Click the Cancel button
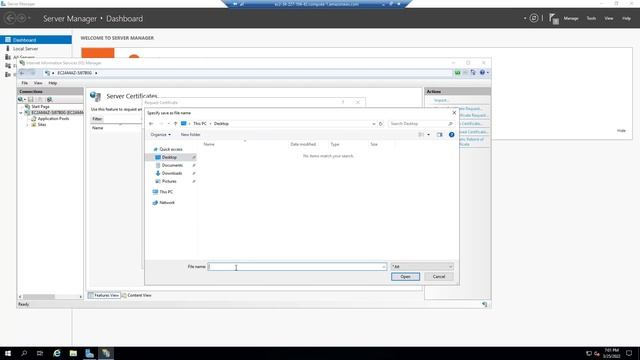This screenshot has height=360, width=640. (x=439, y=277)
